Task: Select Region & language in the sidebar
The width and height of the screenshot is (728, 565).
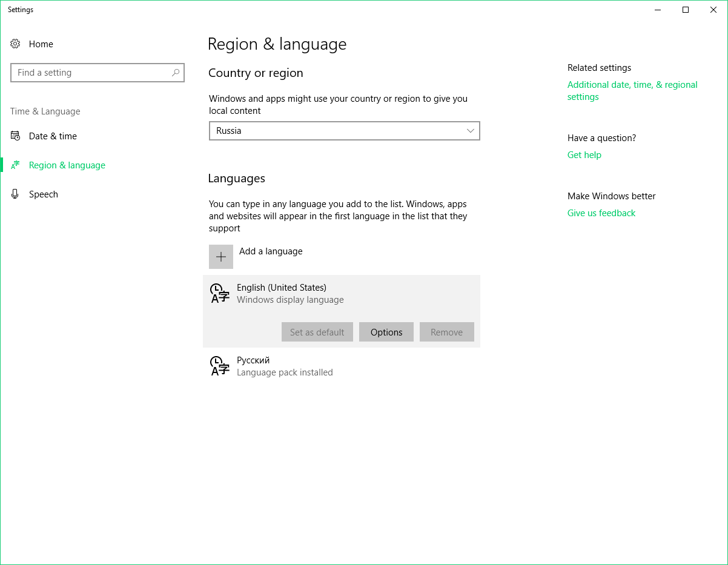Action: (x=67, y=165)
